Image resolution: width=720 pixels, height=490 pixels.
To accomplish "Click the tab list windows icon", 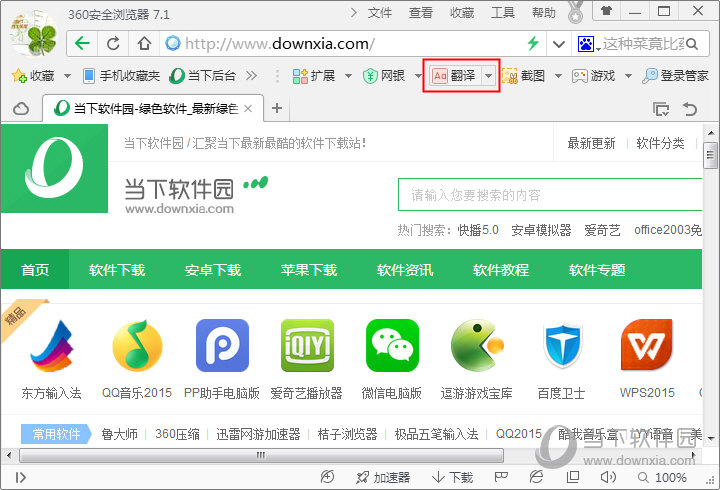I will pyautogui.click(x=661, y=109).
